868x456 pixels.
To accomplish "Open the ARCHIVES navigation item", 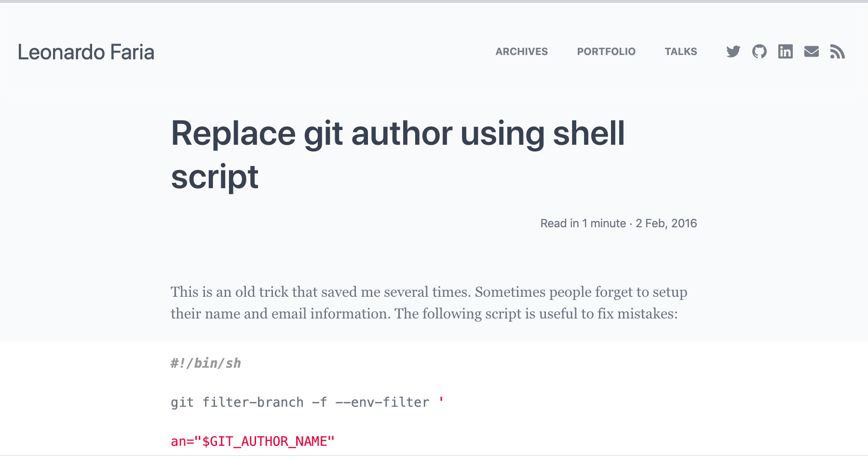I will (x=521, y=52).
